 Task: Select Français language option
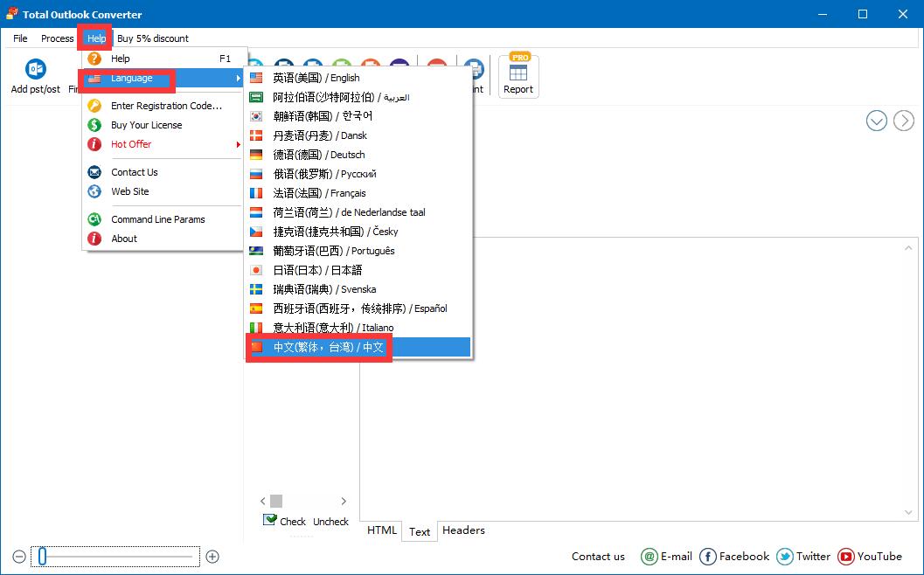[x=358, y=193]
